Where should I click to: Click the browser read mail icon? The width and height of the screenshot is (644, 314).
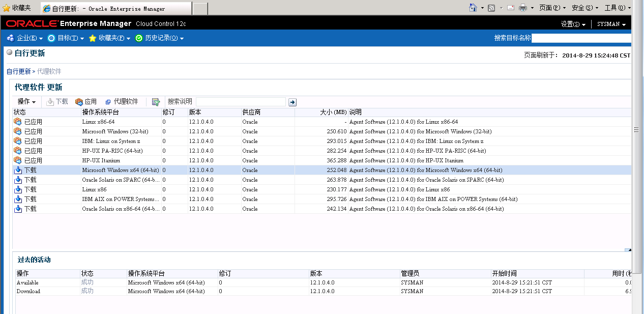(x=510, y=8)
